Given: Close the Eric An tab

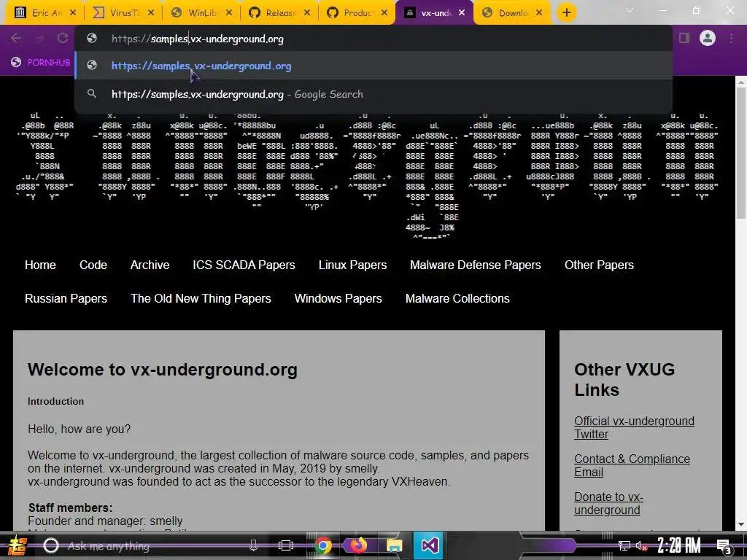Looking at the screenshot, I should point(73,13).
